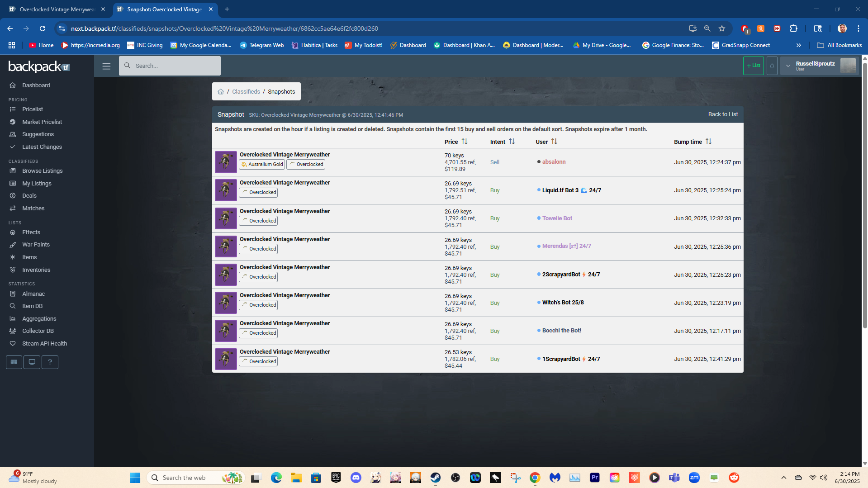Open browser Extensions puzzle icon
This screenshot has width=868, height=488.
click(793, 28)
